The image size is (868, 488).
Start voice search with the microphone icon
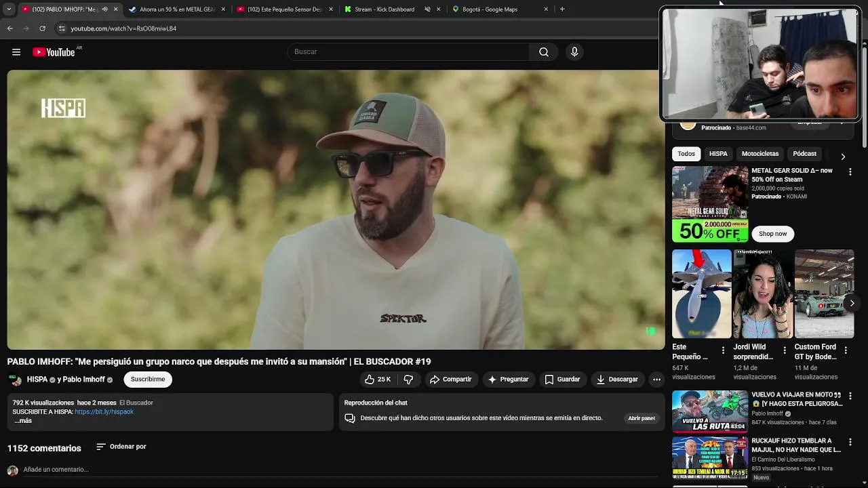pyautogui.click(x=574, y=52)
